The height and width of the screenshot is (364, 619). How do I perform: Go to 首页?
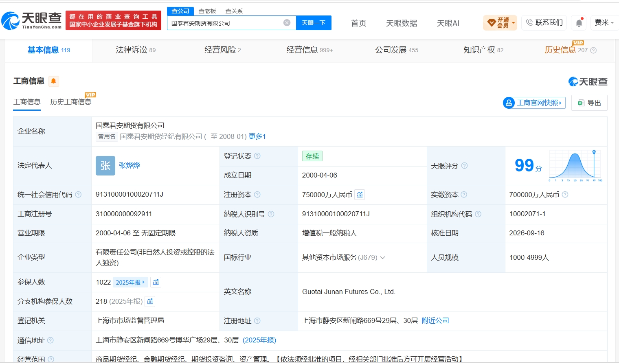point(359,23)
